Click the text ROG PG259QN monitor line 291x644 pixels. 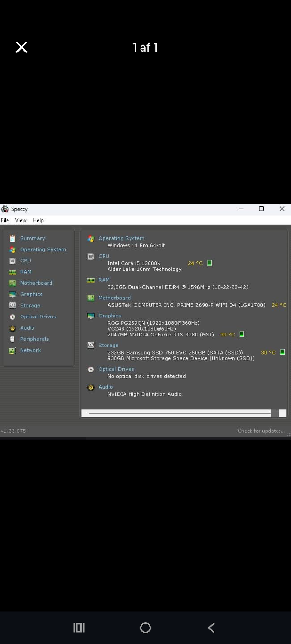(x=154, y=323)
